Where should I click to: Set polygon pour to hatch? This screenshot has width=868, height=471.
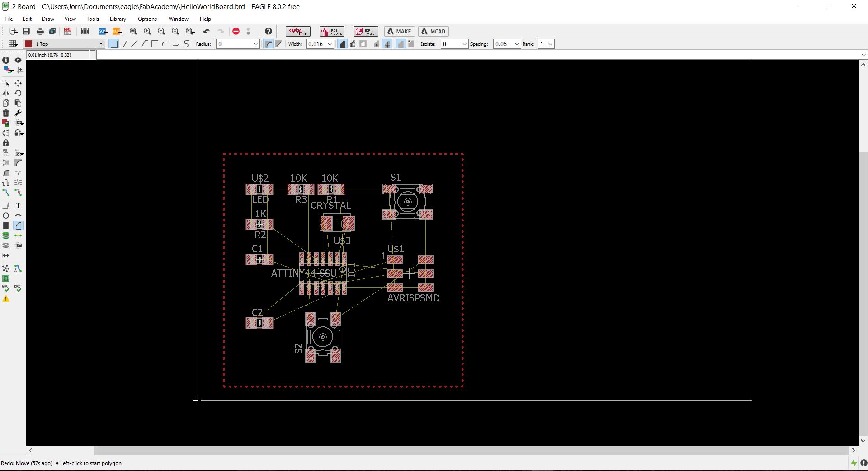tap(353, 44)
